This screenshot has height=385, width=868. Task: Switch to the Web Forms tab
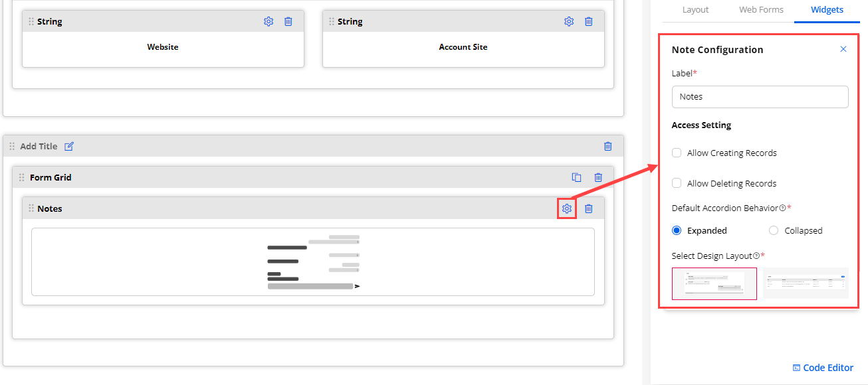[x=761, y=9]
